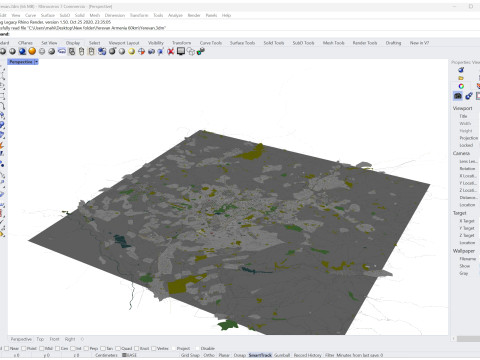The image size is (480, 360).
Task: Click the multicolored spheres icon in toolbar
Action: 201,51
